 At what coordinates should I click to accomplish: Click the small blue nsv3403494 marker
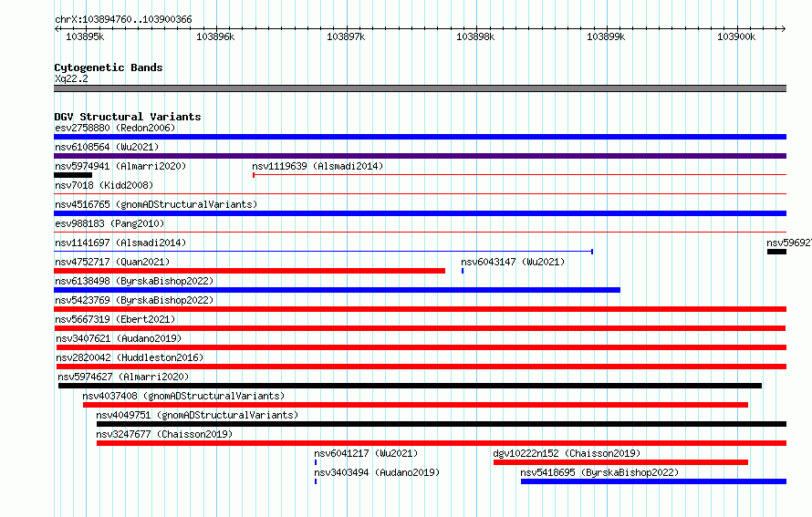(316, 481)
